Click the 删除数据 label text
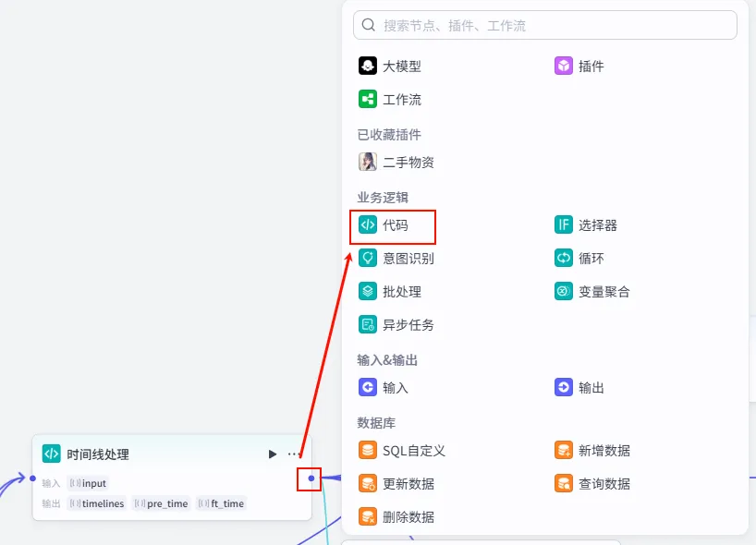Screen dimensions: 756x545 [408, 517]
